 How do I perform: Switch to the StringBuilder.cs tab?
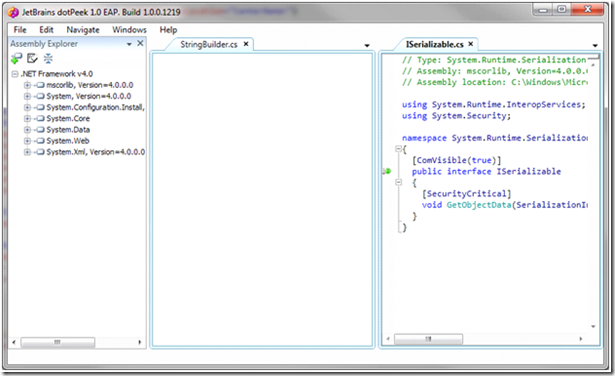coord(209,44)
